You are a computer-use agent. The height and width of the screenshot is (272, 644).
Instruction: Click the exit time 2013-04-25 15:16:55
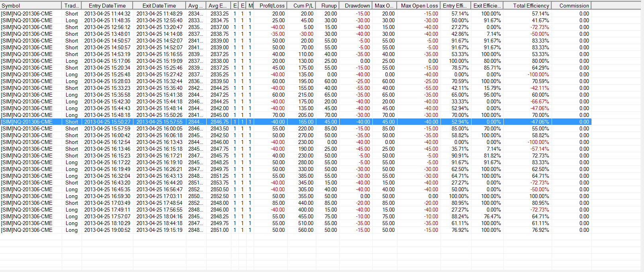pos(159,54)
